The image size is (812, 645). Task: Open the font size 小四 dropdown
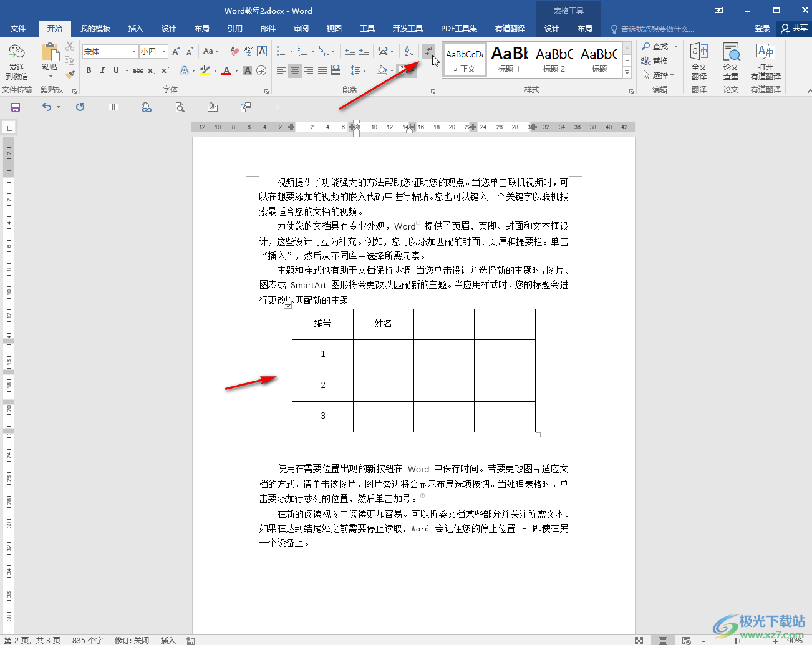click(x=164, y=51)
